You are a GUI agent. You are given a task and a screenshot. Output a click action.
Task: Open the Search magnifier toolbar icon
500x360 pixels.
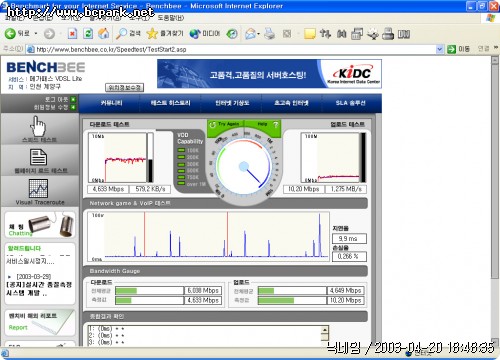click(121, 33)
